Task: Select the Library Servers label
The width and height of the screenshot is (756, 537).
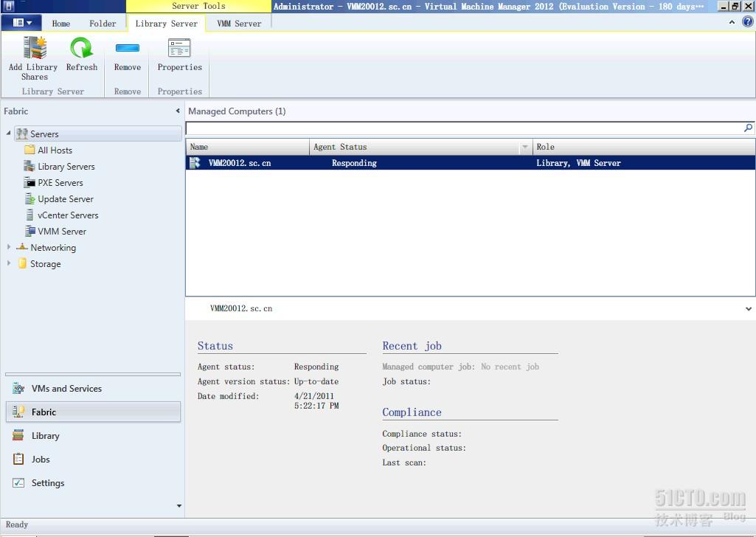Action: point(66,167)
